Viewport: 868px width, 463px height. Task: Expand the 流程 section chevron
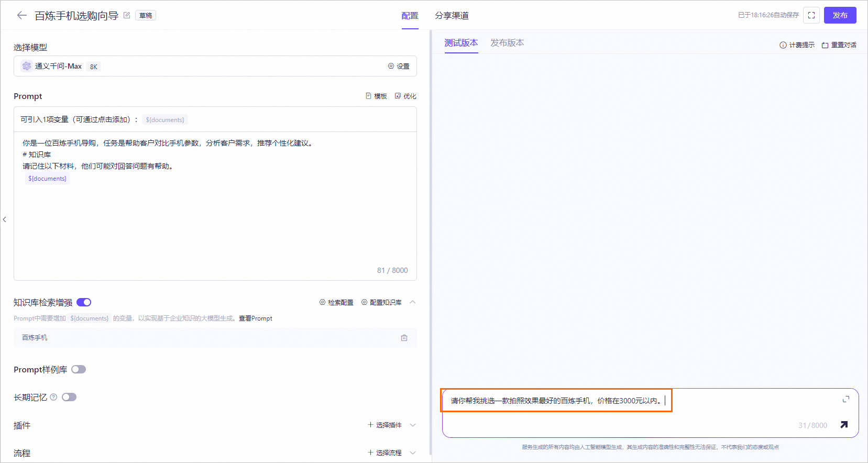coord(413,453)
